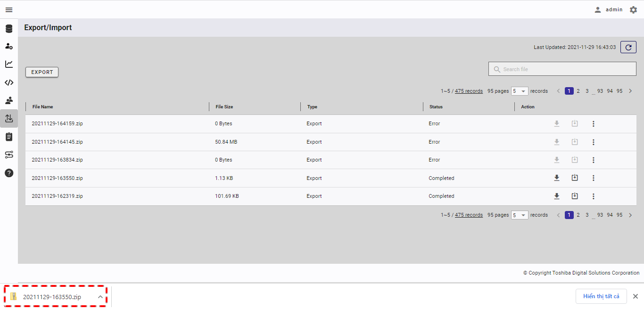
Task: Click the import icon for 20211129-164159.zip
Action: pyautogui.click(x=575, y=123)
